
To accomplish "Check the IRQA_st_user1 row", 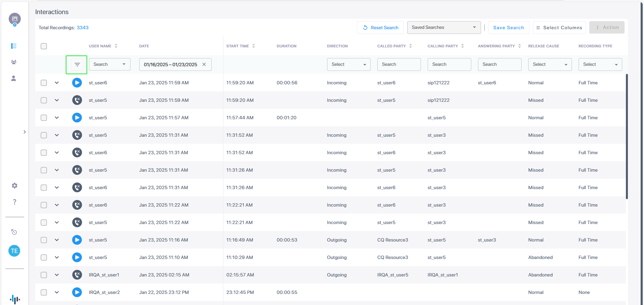I will 44,275.
